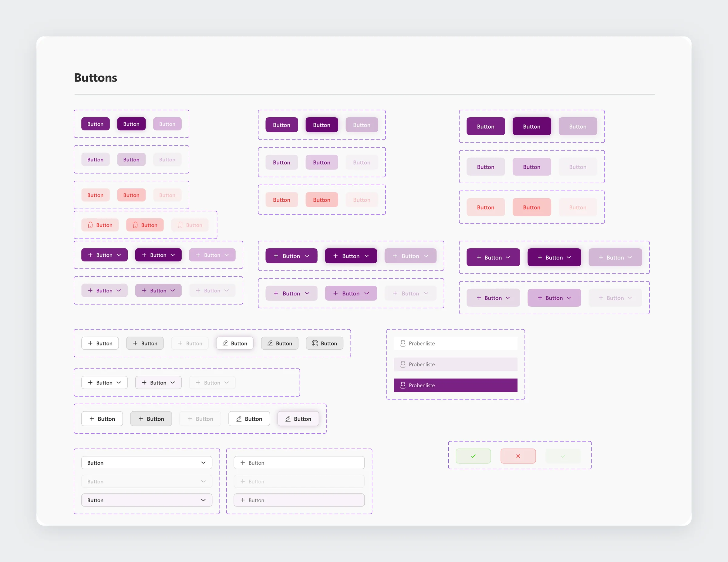Click person icon in the pale lavender Probenliste row
Screen dimensions: 728x562
coord(403,364)
